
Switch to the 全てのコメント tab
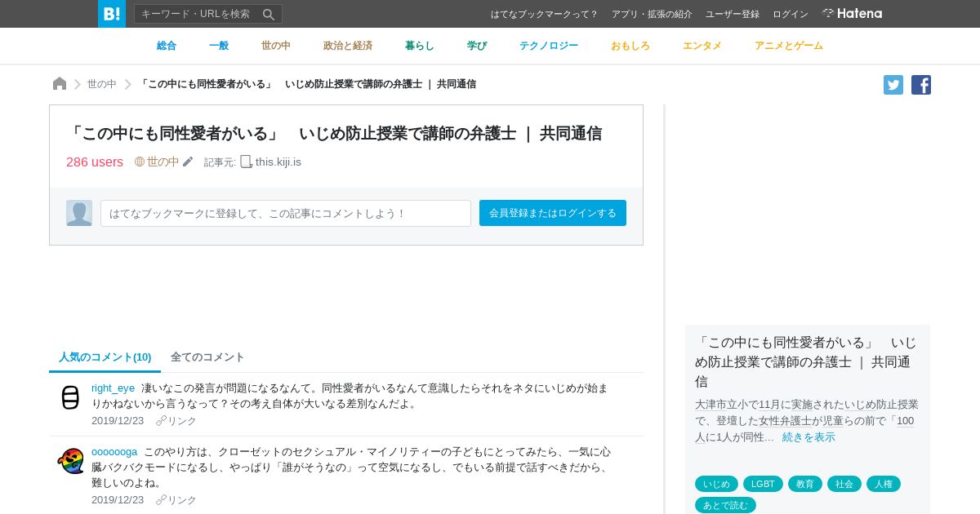pos(207,357)
